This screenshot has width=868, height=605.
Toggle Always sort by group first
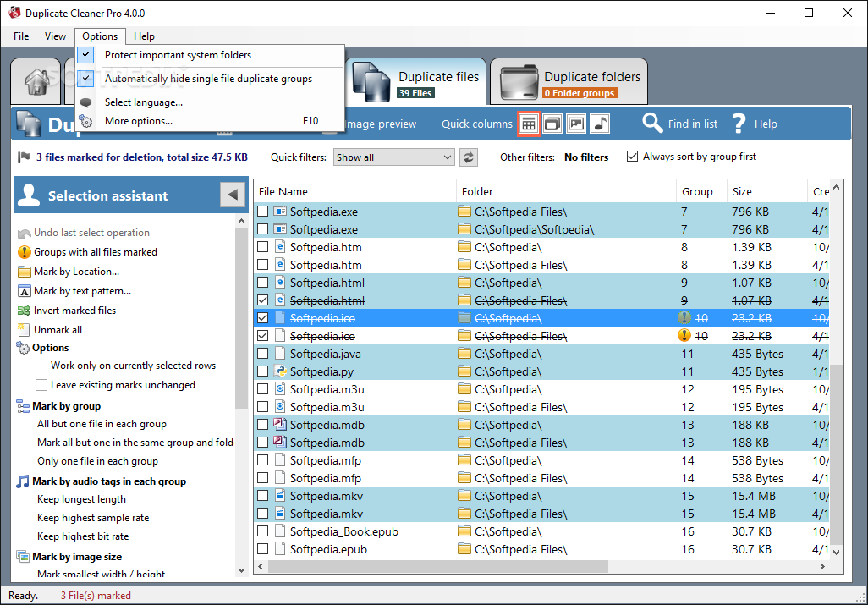tap(632, 157)
